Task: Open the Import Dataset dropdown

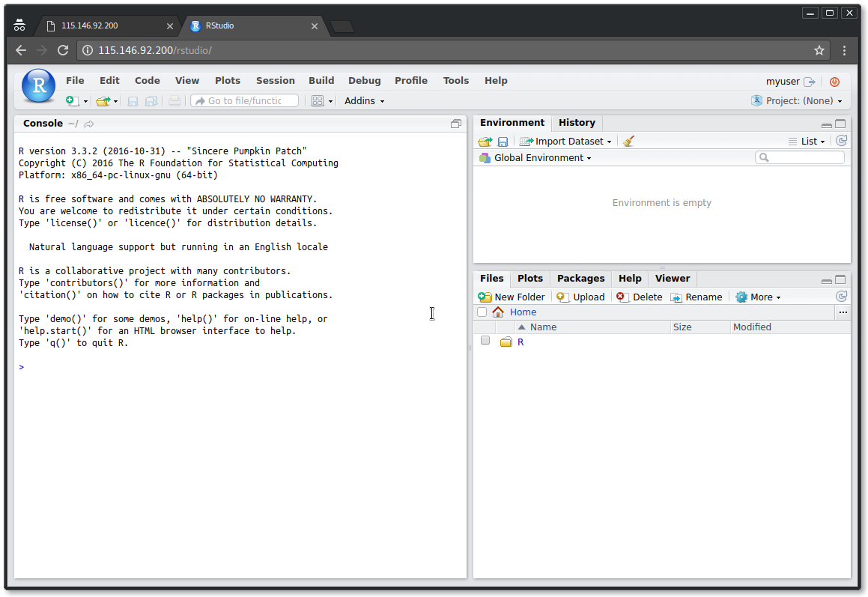Action: [565, 141]
